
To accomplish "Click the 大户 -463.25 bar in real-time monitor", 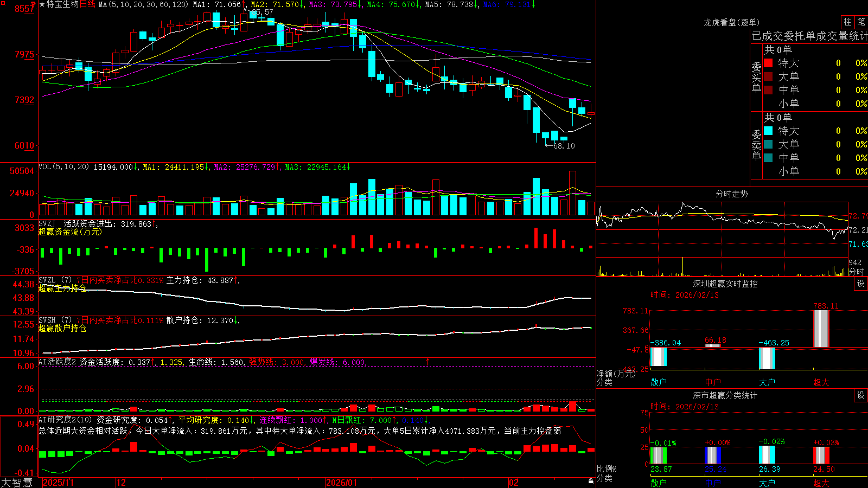I will (767, 358).
